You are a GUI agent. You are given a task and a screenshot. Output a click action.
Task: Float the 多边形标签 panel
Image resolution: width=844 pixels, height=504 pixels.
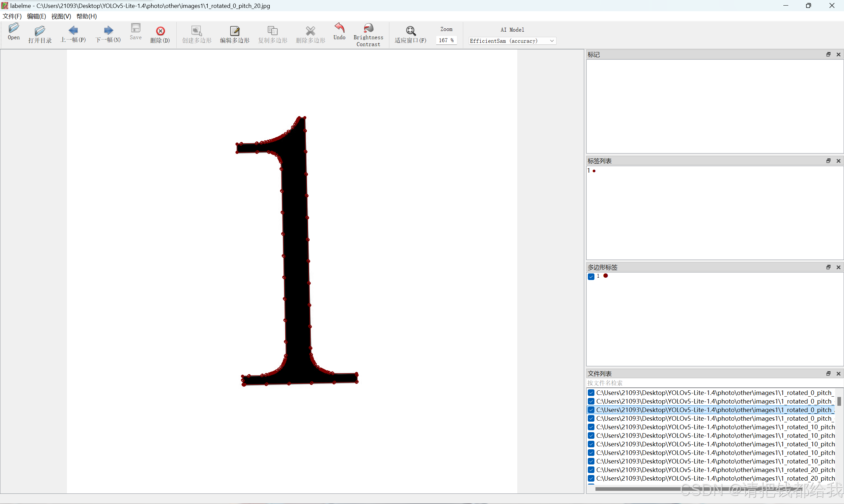pos(829,267)
